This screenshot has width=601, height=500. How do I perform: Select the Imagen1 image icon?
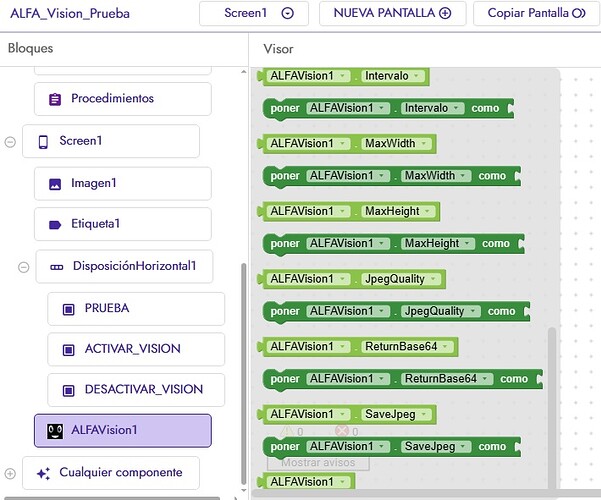pos(55,184)
